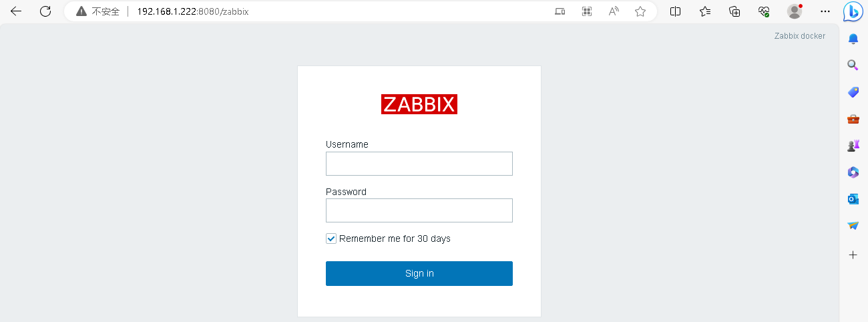The image size is (868, 322).
Task: Add sidebar app with plus icon
Action: pyautogui.click(x=853, y=255)
